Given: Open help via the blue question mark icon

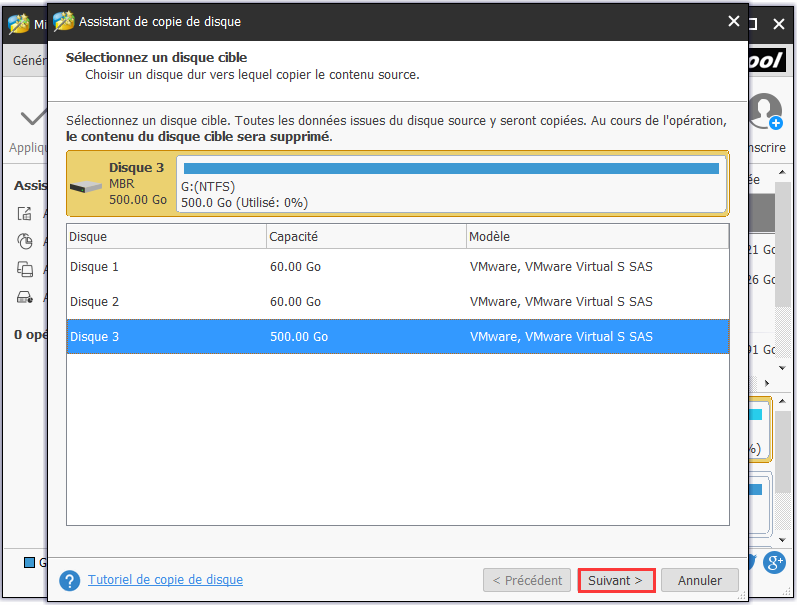Looking at the screenshot, I should [69, 580].
